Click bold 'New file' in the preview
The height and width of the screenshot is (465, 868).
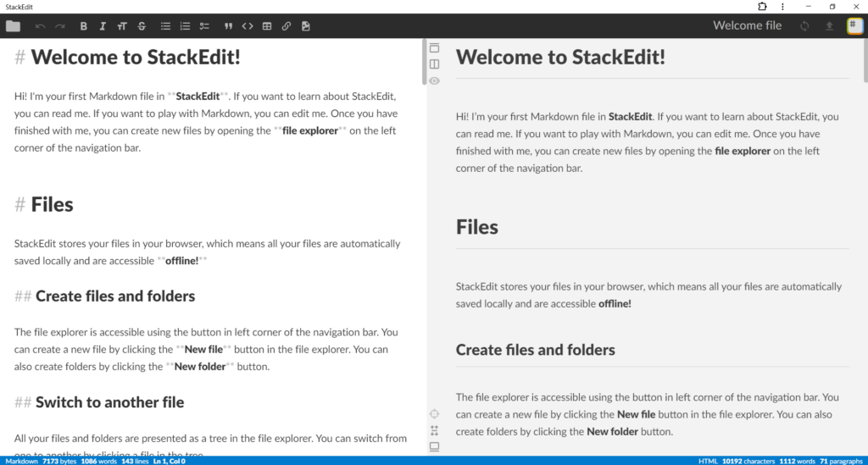pos(636,415)
